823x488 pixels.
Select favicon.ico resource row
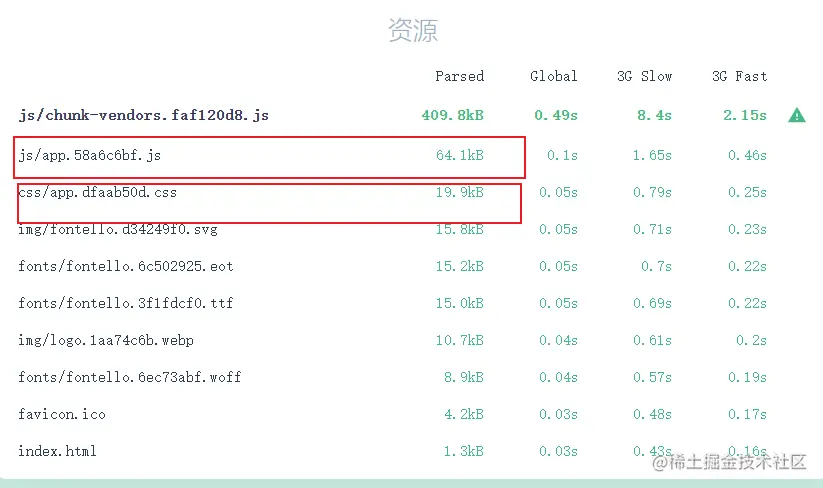(61, 415)
